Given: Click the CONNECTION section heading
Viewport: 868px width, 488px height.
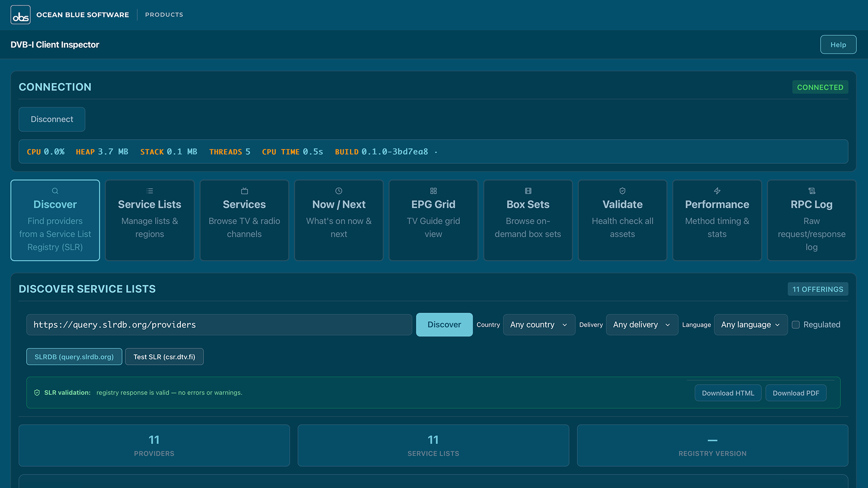Looking at the screenshot, I should click(55, 87).
